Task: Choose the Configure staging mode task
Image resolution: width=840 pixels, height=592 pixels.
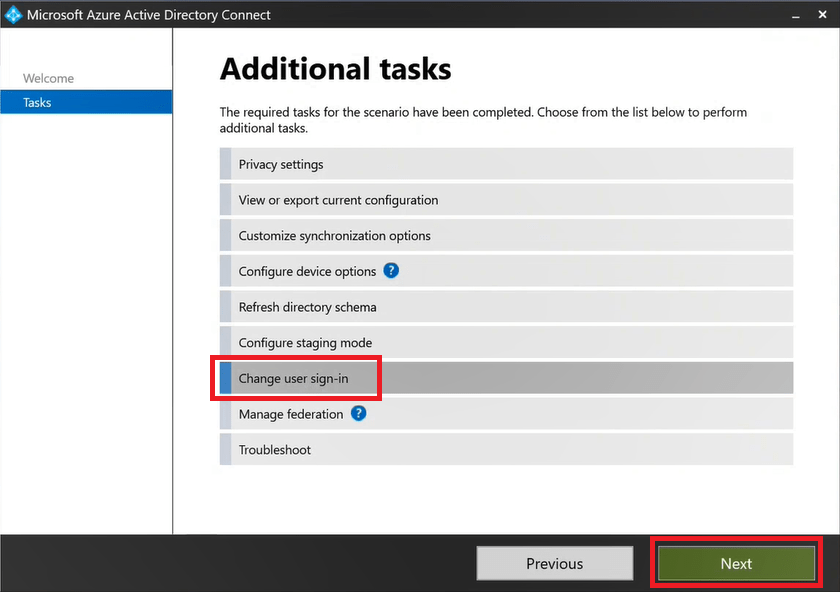Action: pos(305,343)
